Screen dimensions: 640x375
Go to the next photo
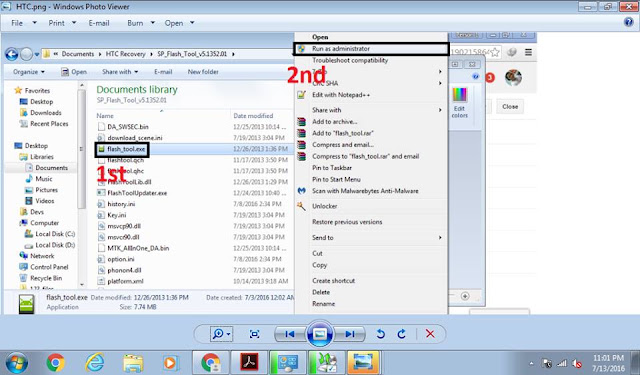349,334
